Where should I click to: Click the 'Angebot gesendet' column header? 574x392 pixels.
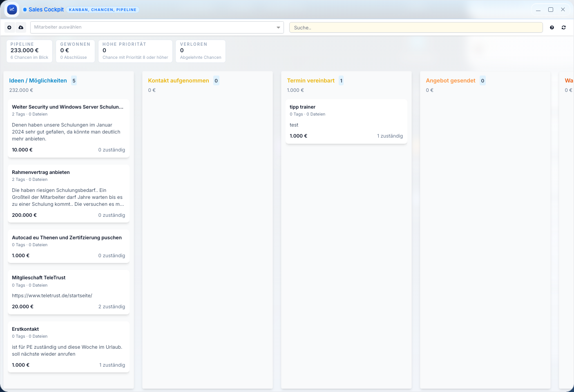pyautogui.click(x=451, y=80)
